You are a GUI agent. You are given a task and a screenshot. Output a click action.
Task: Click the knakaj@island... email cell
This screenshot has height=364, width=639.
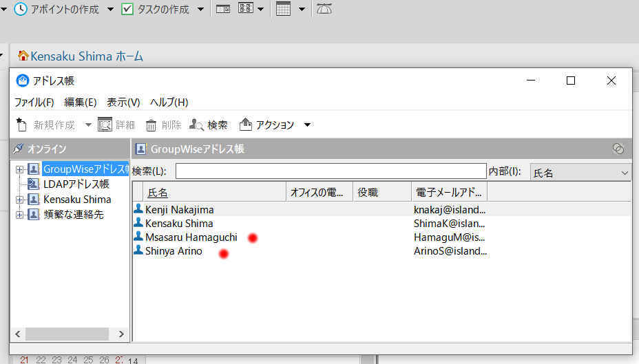(x=450, y=210)
